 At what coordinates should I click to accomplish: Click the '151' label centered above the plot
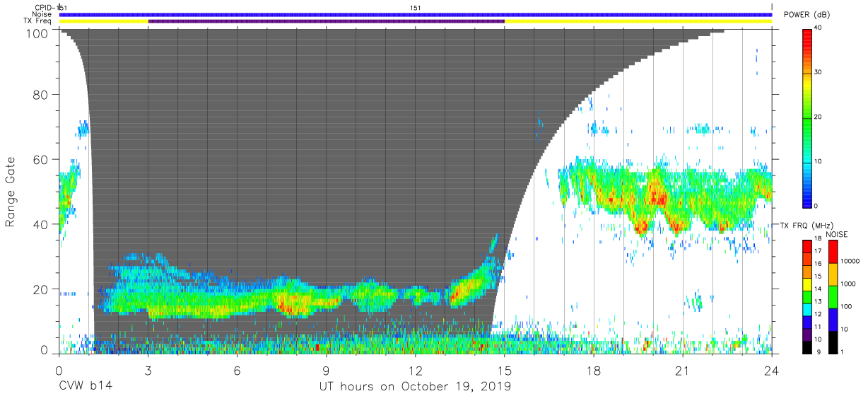416,7
